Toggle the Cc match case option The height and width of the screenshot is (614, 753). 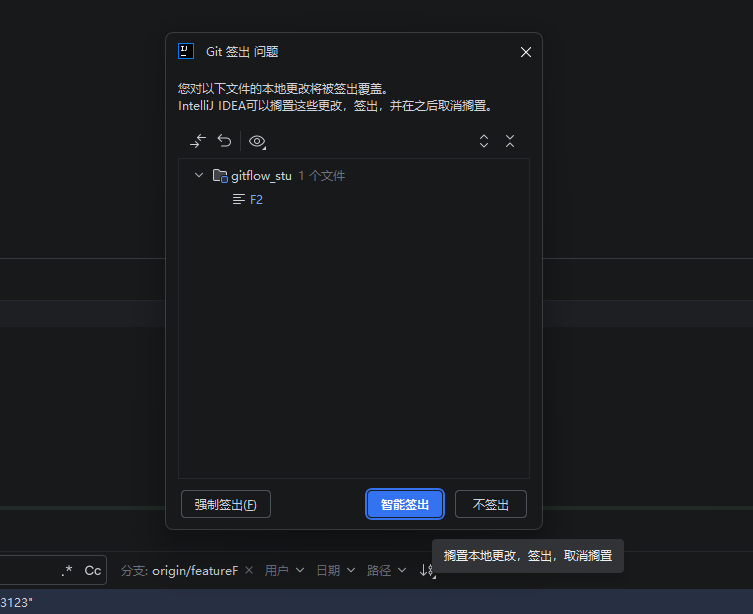click(x=93, y=570)
